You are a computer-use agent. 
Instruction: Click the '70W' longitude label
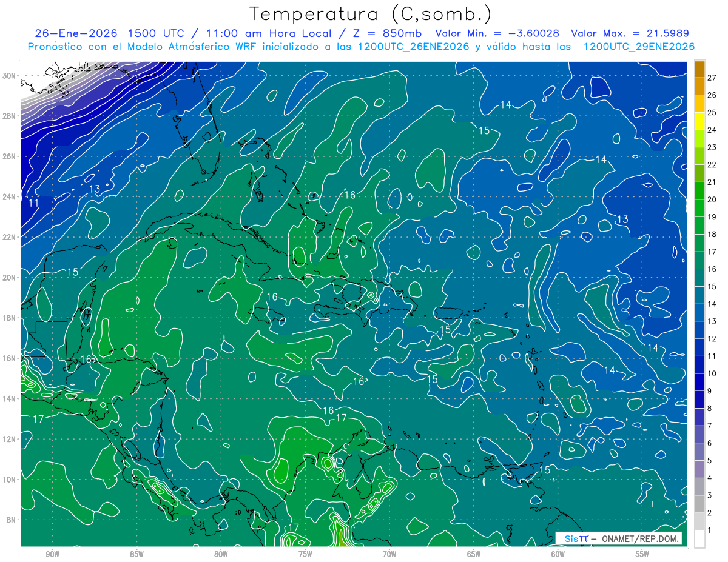(x=389, y=554)
